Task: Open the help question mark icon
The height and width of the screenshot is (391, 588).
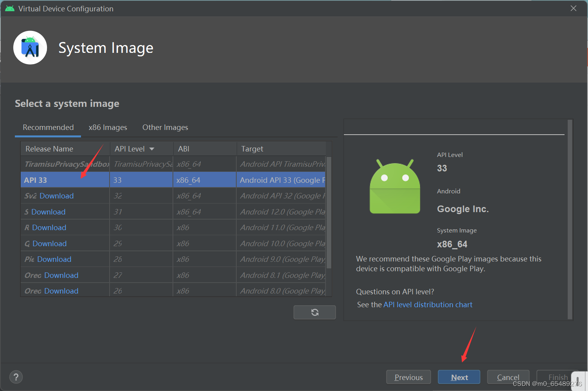Action: pos(16,377)
